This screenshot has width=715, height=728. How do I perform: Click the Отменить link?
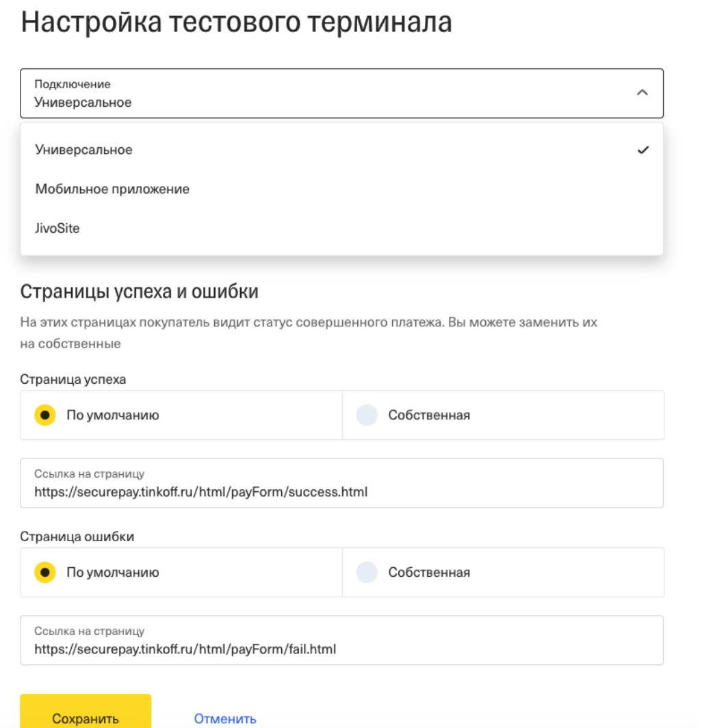pyautogui.click(x=225, y=718)
